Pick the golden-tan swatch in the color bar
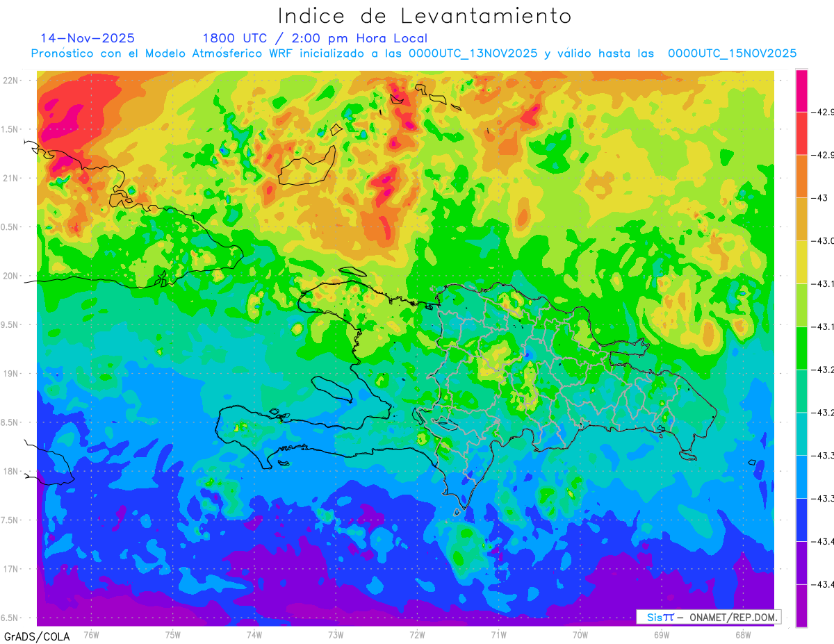Image resolution: width=834 pixels, height=644 pixels. click(801, 220)
